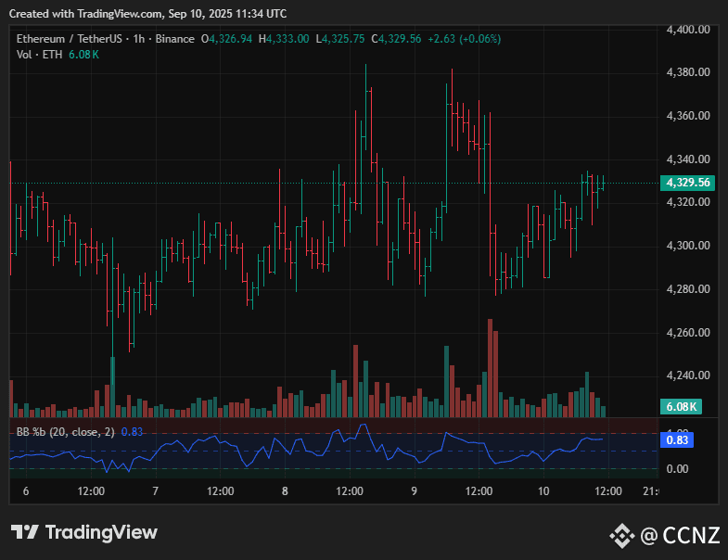Click the change value +2.63 (+0.06%)
The image size is (728, 560).
coord(465,39)
